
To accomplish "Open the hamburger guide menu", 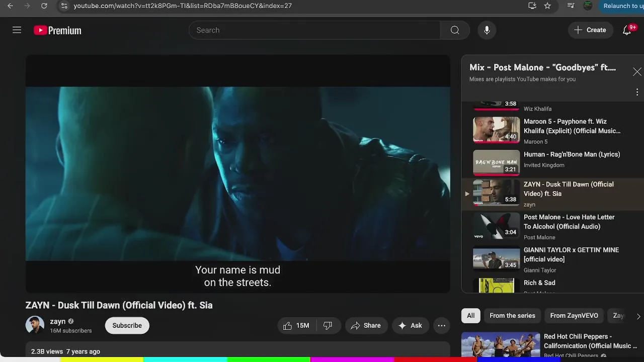I will coord(17,30).
